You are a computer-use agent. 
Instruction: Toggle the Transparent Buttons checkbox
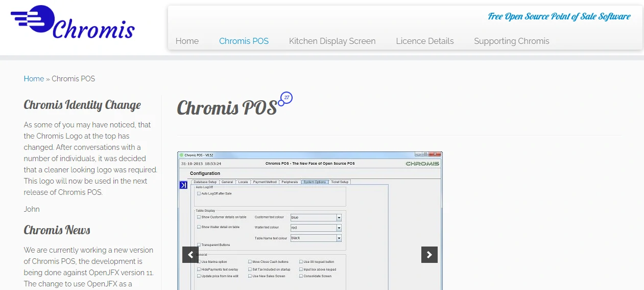click(199, 245)
